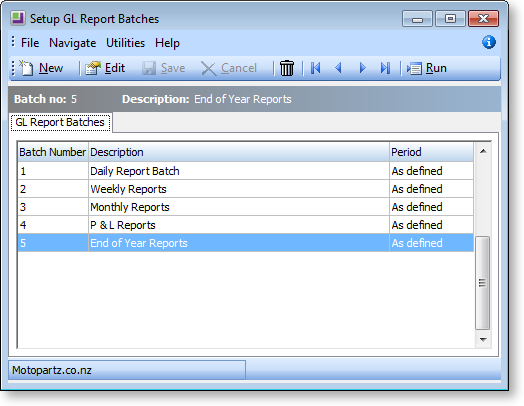The height and width of the screenshot is (406, 524).
Task: Select the P & L Reports row
Action: click(x=246, y=225)
